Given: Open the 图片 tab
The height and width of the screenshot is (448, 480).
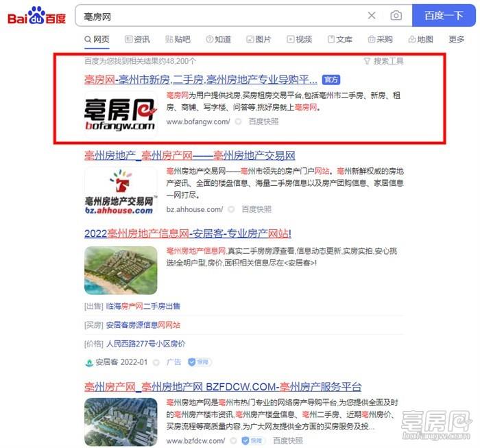Looking at the screenshot, I should pyautogui.click(x=259, y=39).
